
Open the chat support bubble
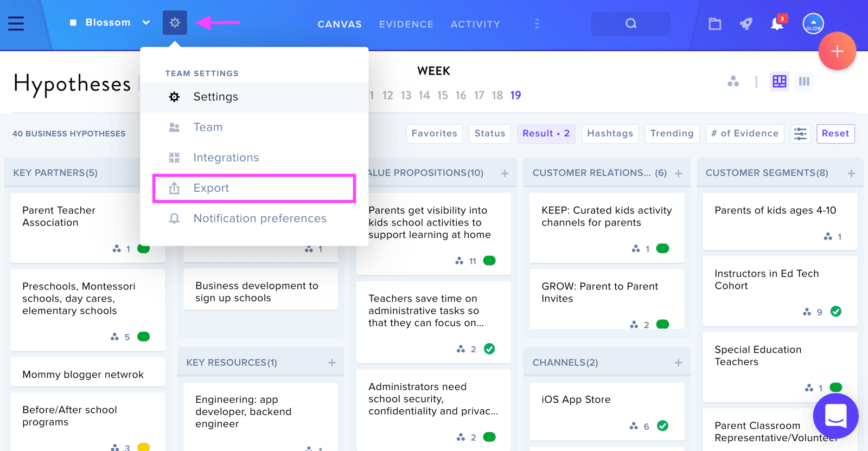[835, 416]
